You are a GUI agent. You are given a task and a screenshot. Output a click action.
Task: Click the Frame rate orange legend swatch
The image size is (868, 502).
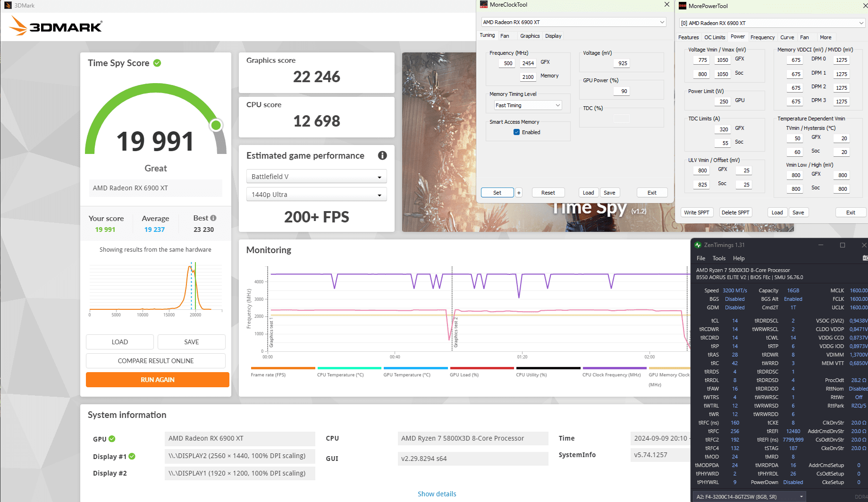(283, 368)
